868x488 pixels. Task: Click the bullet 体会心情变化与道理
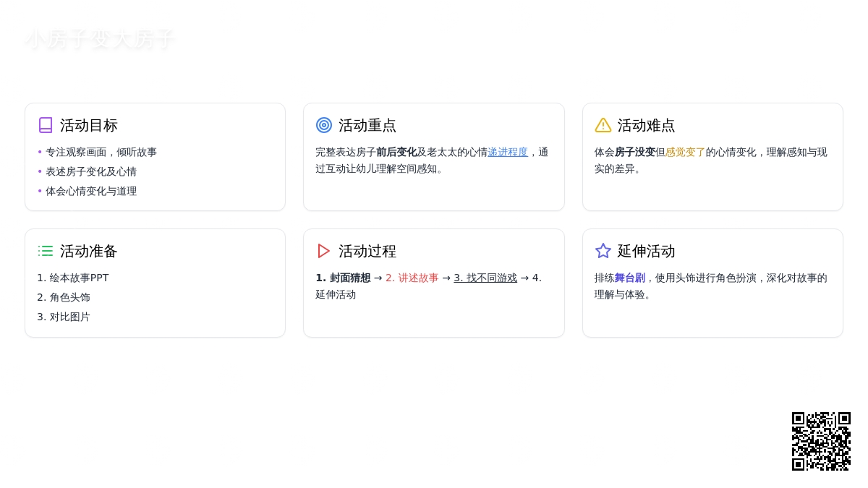point(91,191)
